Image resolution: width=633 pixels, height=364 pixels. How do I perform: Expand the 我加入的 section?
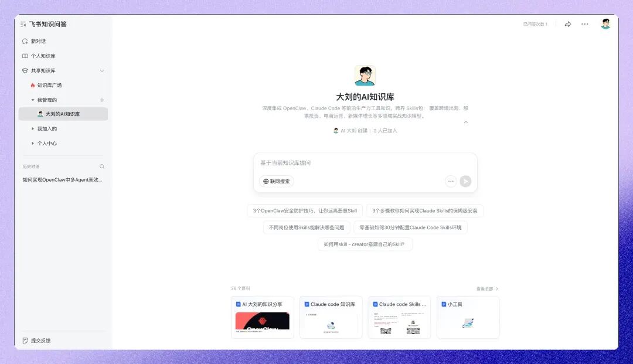coord(33,128)
